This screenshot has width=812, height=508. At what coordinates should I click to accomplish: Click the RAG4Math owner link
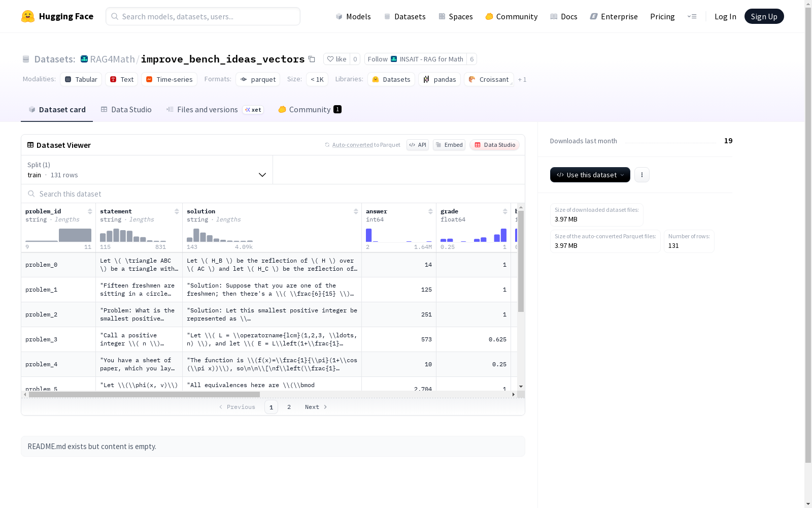tap(112, 59)
